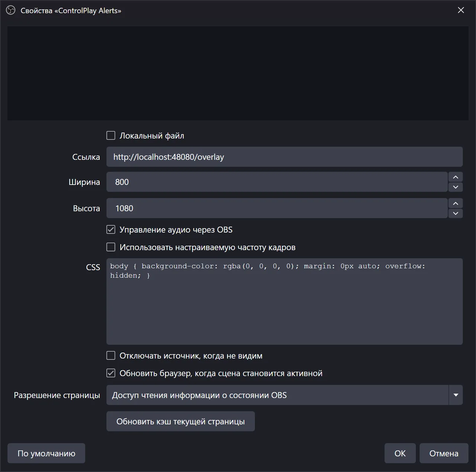Viewport: 476px width, 472px height.
Task: Click the dialog title Свойства «ControlPlay Alerts»
Action: click(71, 10)
